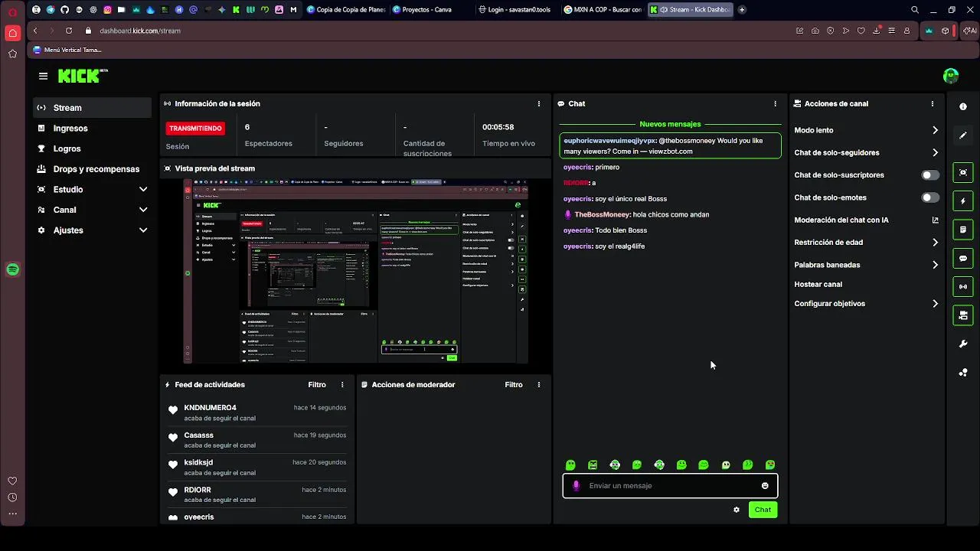Toggle Chat de solo-suscriptores switch
This screenshot has height=551, width=980.
(930, 175)
